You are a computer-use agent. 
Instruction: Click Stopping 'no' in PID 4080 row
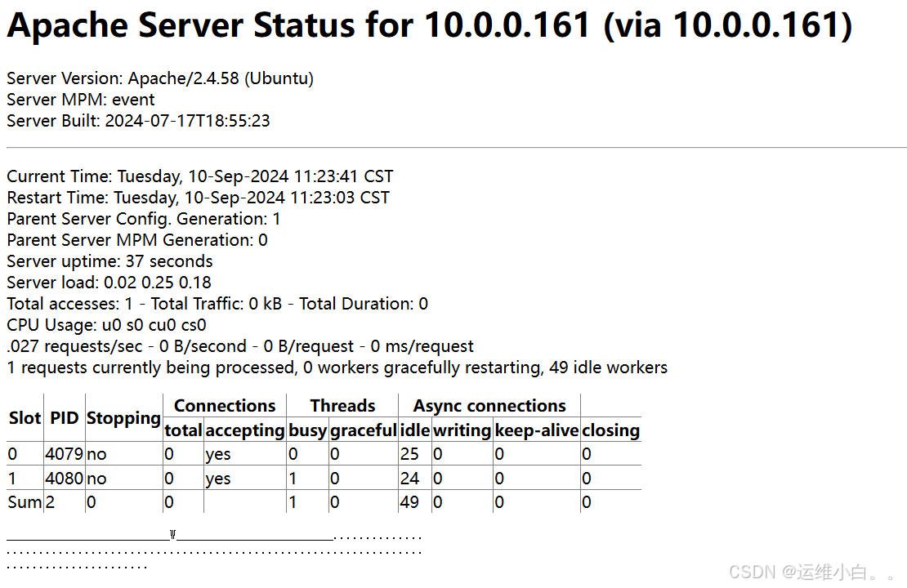(x=96, y=479)
